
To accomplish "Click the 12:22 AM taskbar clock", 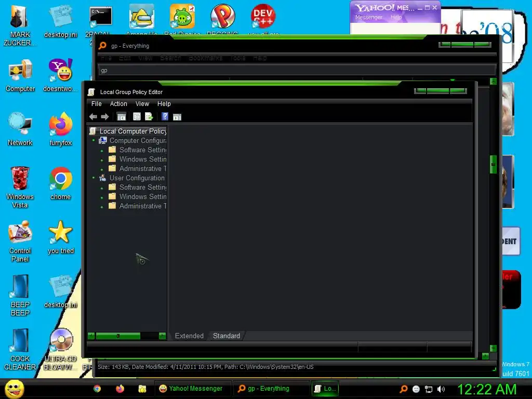I will tap(487, 389).
